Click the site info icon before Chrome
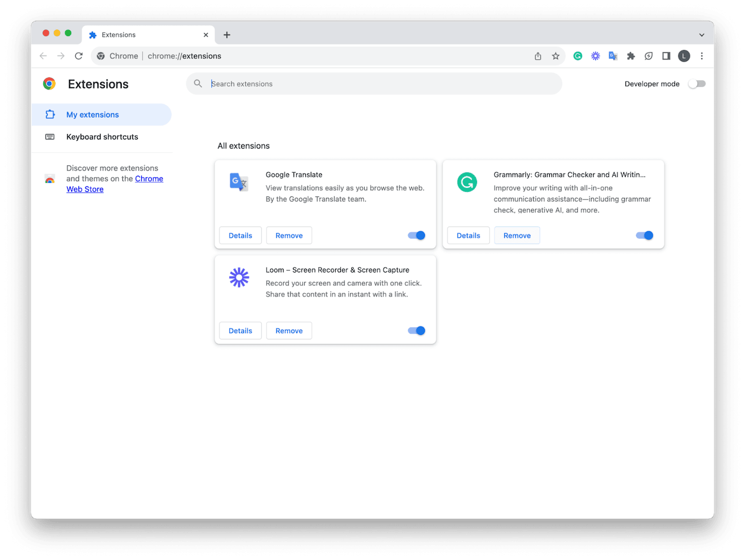This screenshot has height=560, width=745. 101,56
